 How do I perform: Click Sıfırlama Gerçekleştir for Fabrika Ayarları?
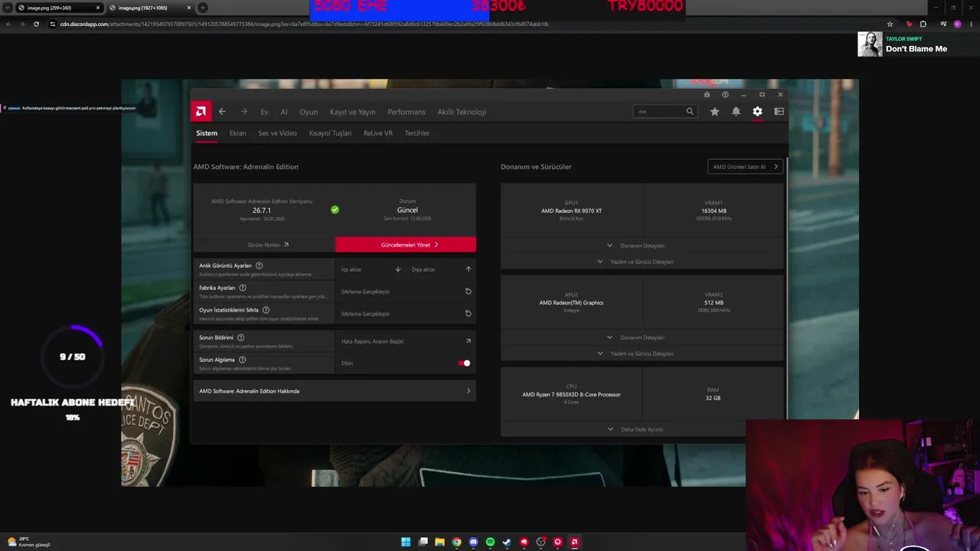tap(406, 292)
